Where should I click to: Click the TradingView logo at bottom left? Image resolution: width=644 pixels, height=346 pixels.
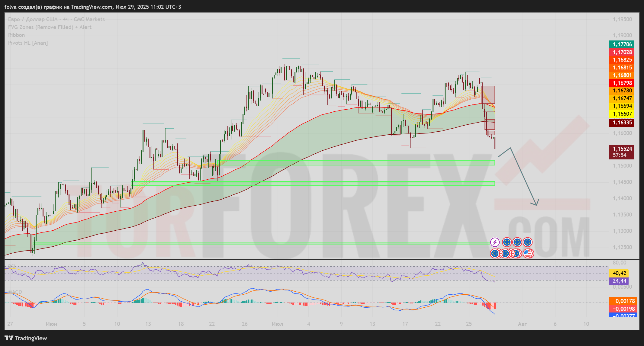tap(26, 338)
